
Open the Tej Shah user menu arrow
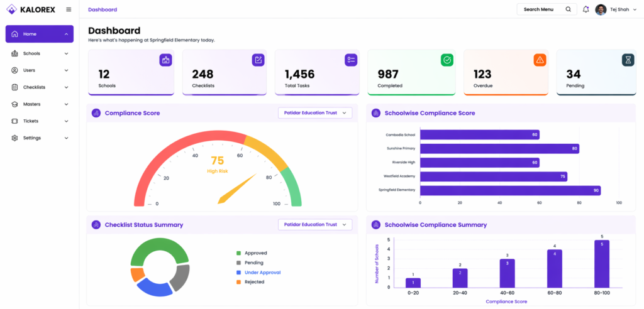[635, 9]
